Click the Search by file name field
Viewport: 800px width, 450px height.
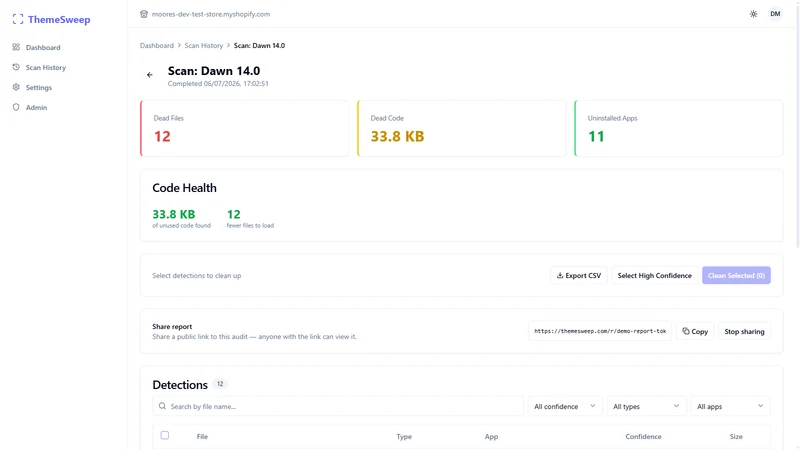point(338,406)
